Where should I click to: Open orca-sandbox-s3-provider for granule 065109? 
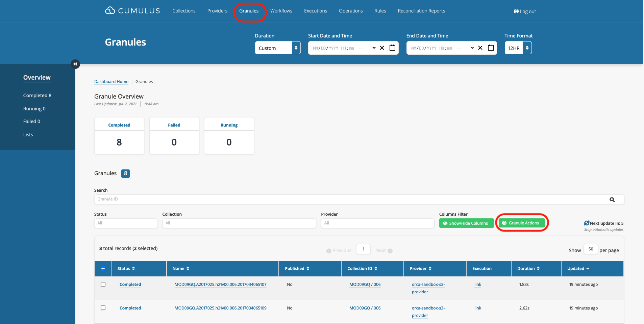tap(428, 312)
